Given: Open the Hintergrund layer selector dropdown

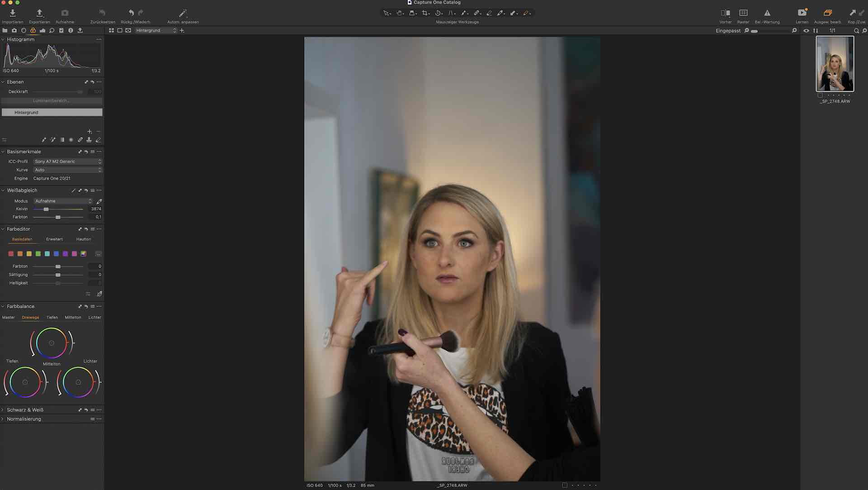Looking at the screenshot, I should point(156,30).
